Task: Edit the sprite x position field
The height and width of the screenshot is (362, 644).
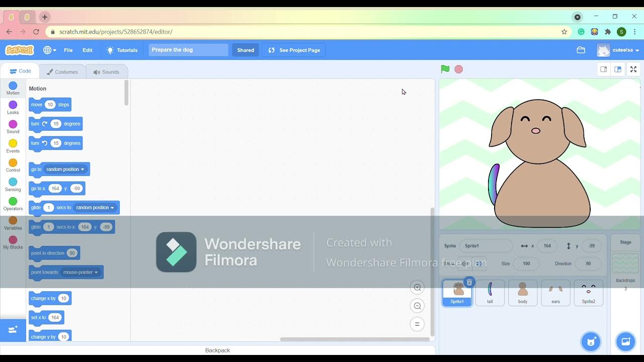Action: coord(547,246)
